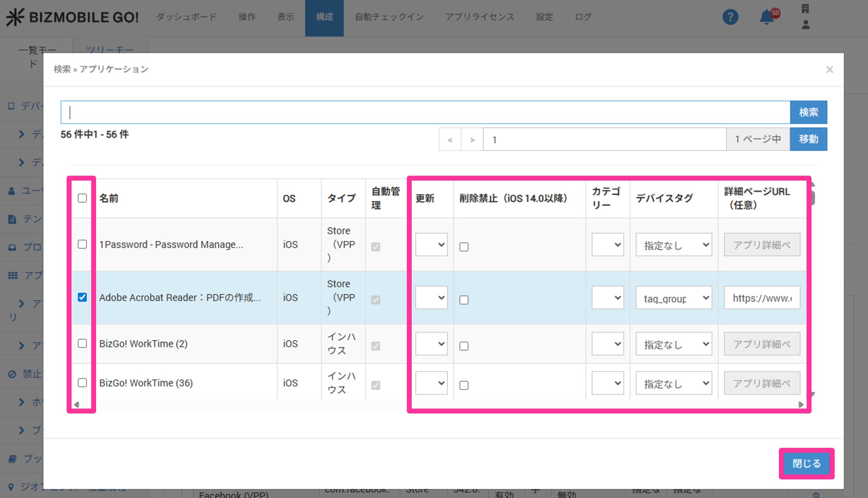Image resolution: width=868 pixels, height=498 pixels.
Task: Check the 1Password row checkbox
Action: point(82,244)
